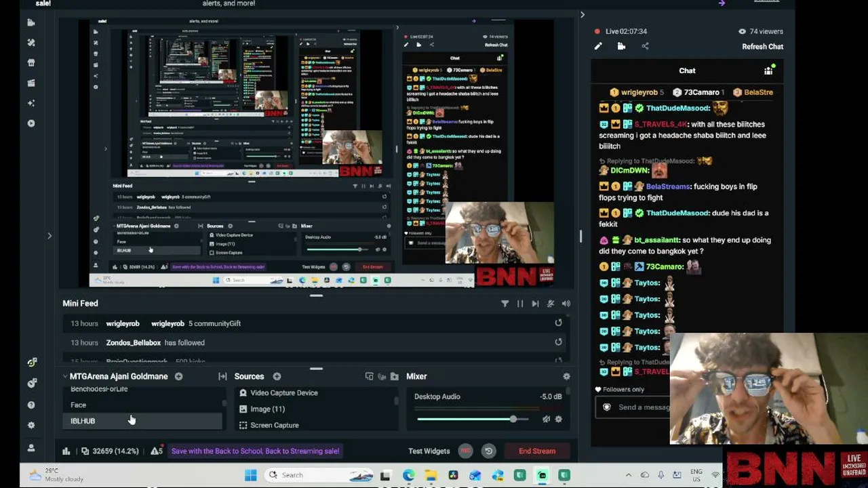Add a new source with the plus button
The image size is (868, 488).
pyautogui.click(x=277, y=376)
